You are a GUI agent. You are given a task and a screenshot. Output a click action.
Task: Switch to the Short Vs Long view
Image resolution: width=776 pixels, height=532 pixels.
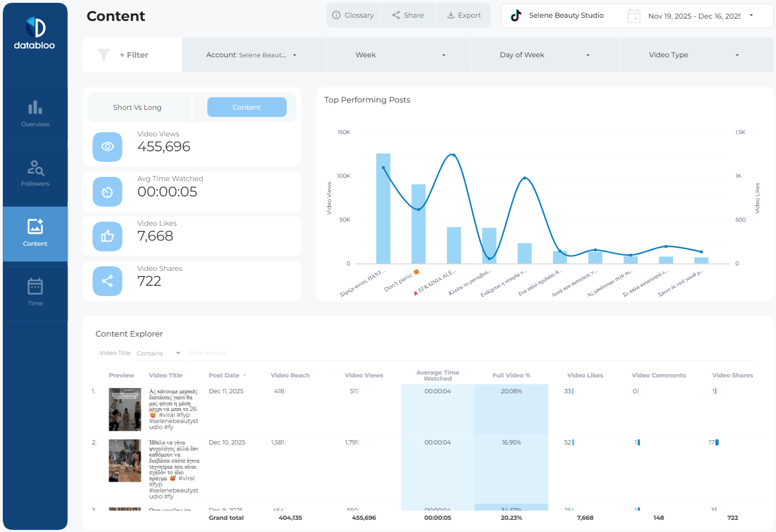137,107
